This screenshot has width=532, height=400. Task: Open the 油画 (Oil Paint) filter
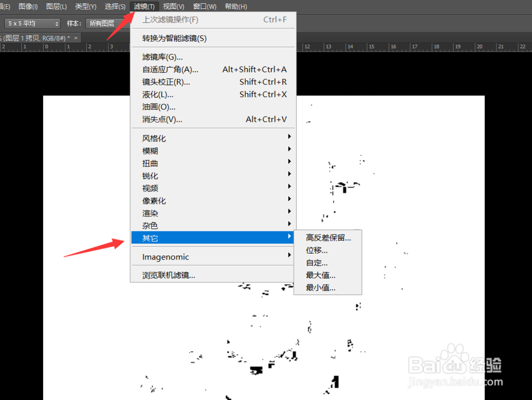[157, 107]
